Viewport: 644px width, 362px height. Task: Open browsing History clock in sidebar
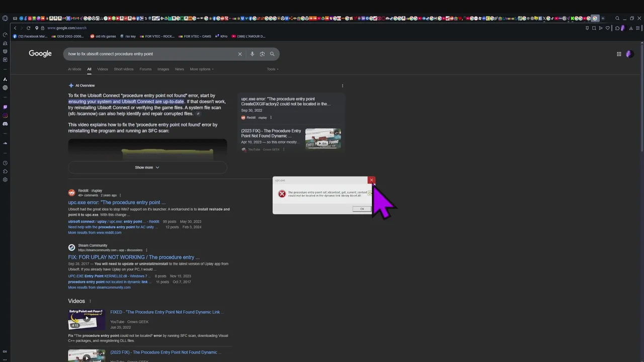click(x=5, y=163)
